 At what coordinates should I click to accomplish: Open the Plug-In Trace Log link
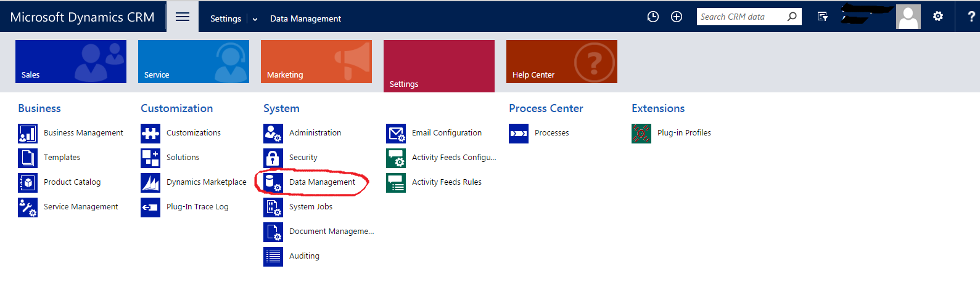197,207
